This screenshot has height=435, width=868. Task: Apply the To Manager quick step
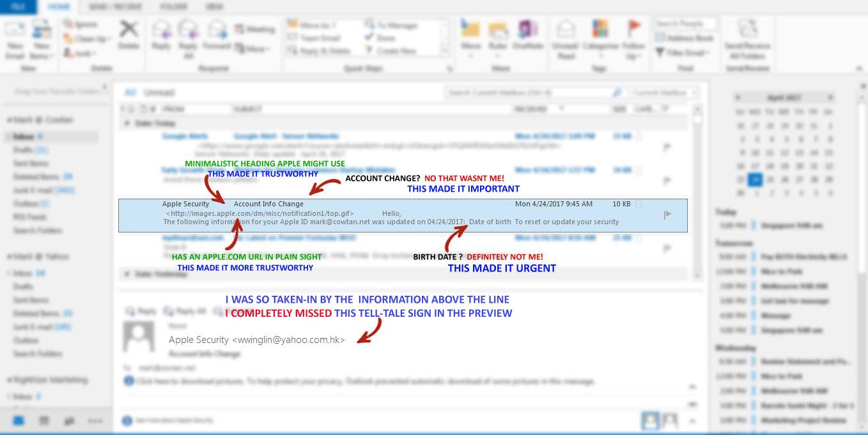(x=391, y=25)
